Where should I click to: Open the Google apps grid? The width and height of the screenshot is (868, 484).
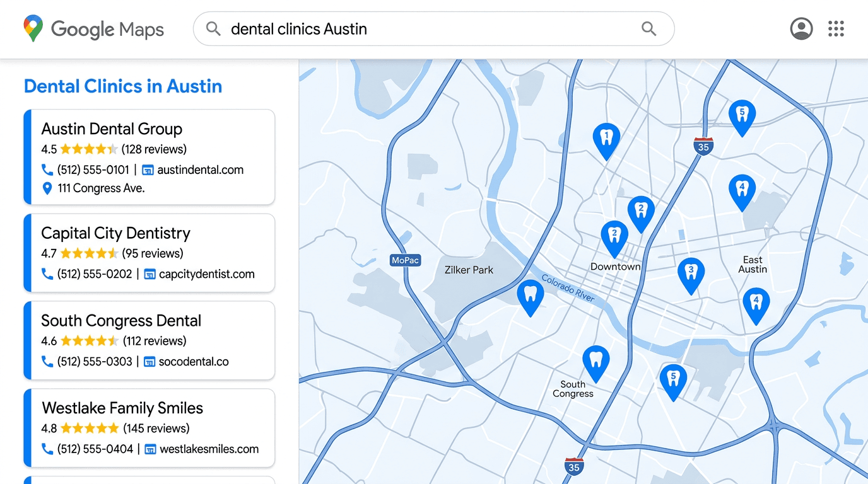(x=836, y=28)
